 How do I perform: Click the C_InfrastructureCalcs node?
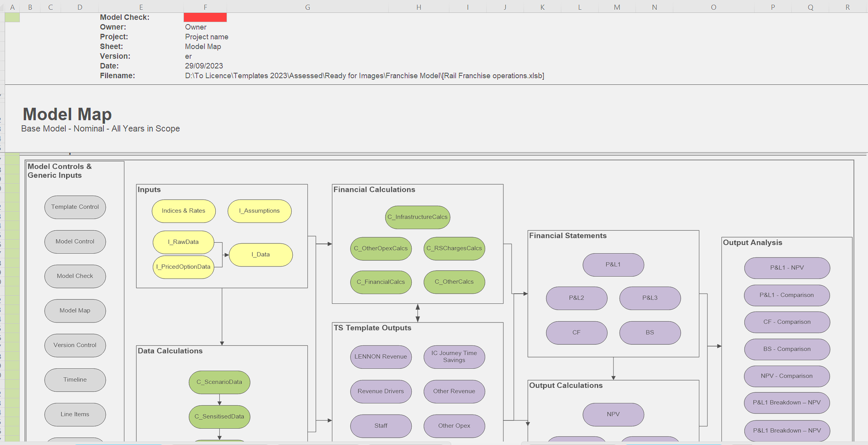pos(417,217)
